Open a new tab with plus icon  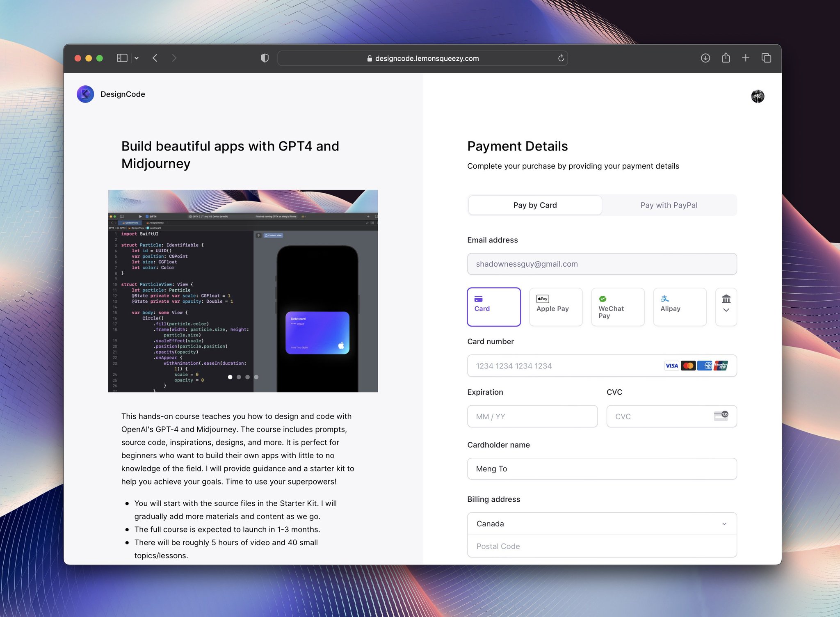pos(746,58)
